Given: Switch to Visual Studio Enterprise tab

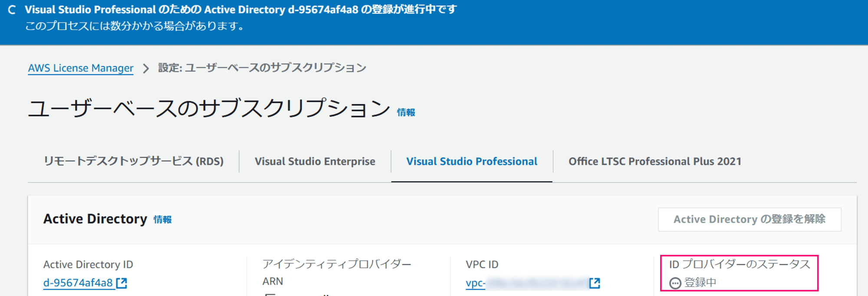Looking at the screenshot, I should pyautogui.click(x=315, y=161).
